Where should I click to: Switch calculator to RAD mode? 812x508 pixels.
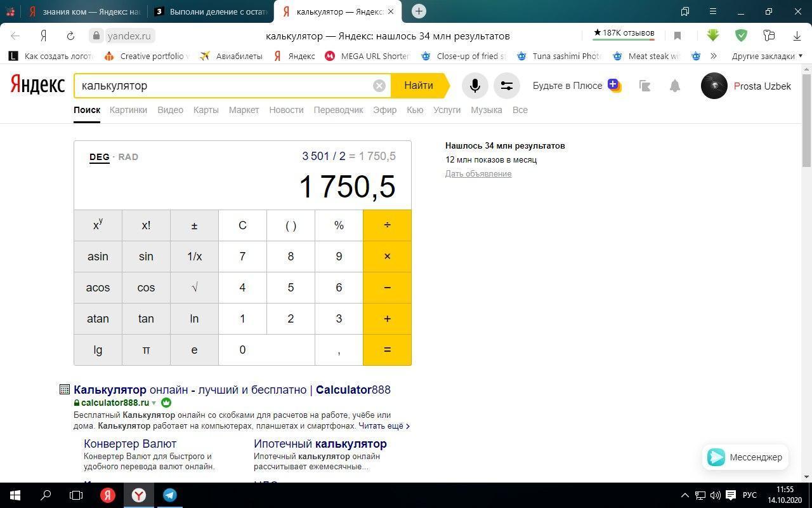coord(128,157)
